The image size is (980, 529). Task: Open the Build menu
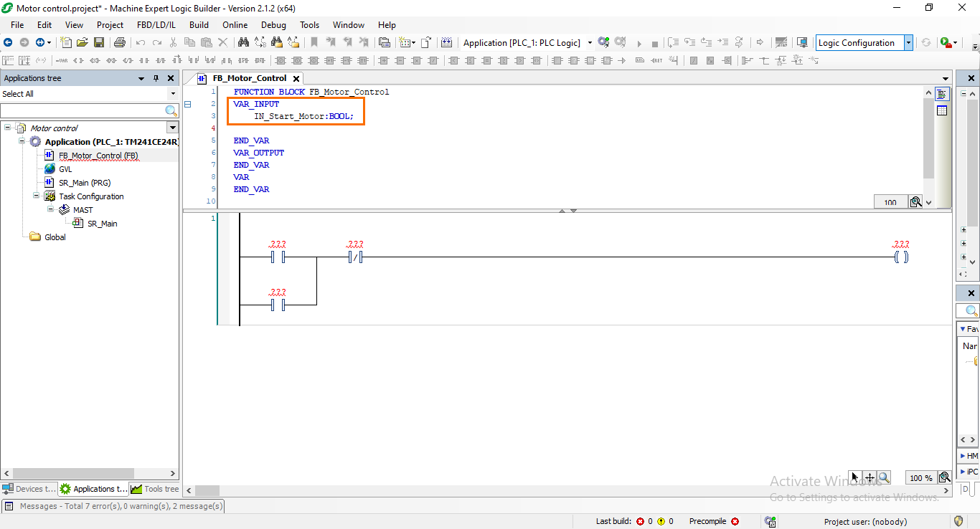pos(199,24)
